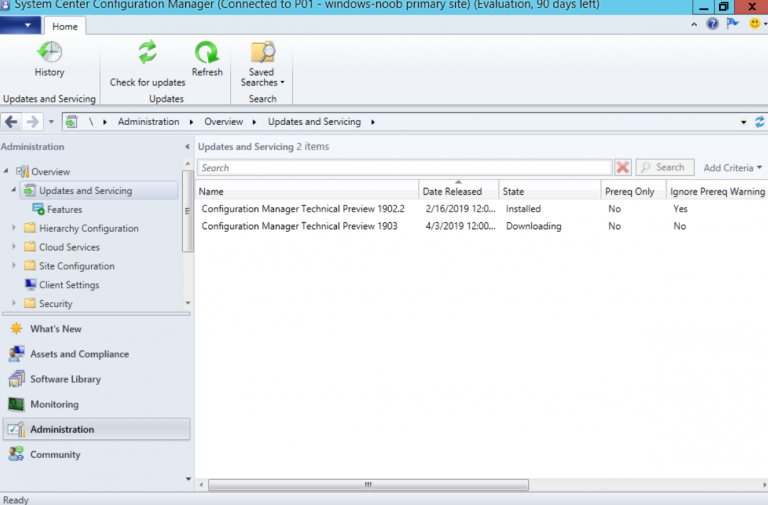Expand the Security folder arrow
The image size is (768, 505).
coord(14,303)
